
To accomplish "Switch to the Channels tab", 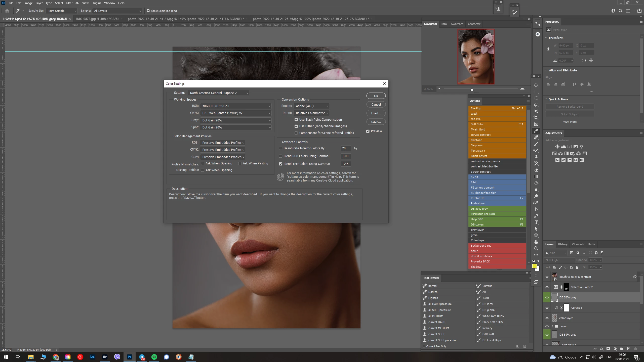I will 578,244.
